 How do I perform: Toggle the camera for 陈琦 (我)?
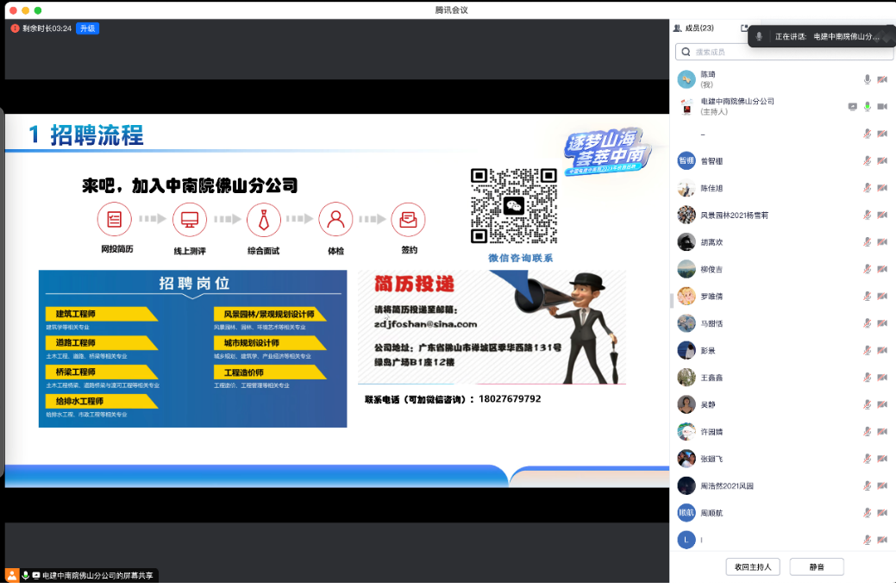pyautogui.click(x=882, y=79)
